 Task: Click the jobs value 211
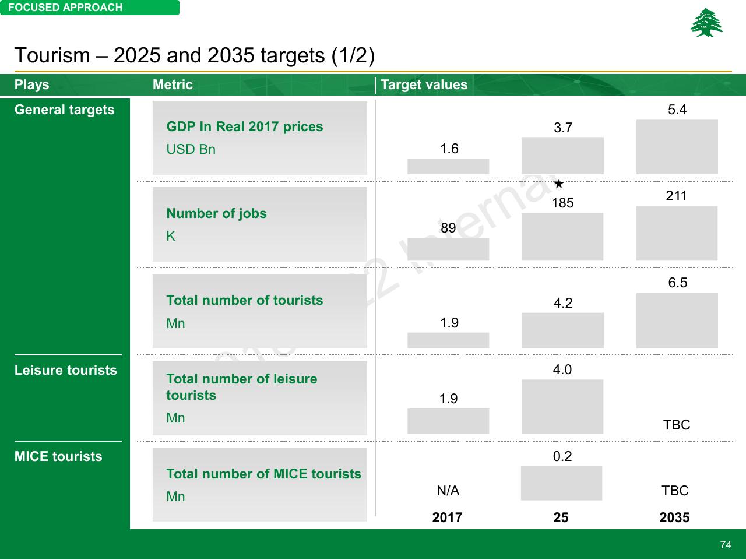click(677, 196)
